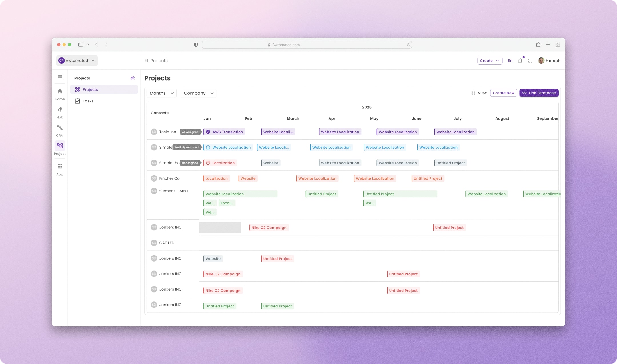Click the checkmark icon on AWS Translation

coord(208,132)
